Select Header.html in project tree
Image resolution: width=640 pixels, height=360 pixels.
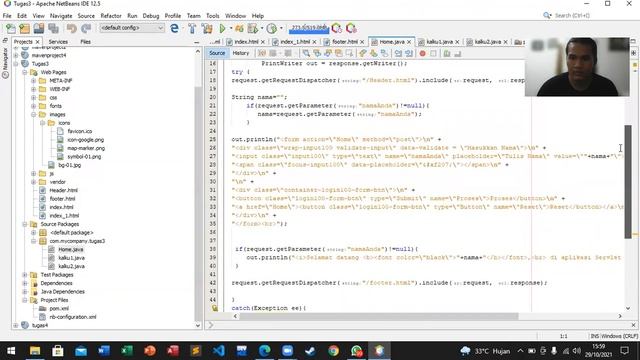(x=63, y=190)
